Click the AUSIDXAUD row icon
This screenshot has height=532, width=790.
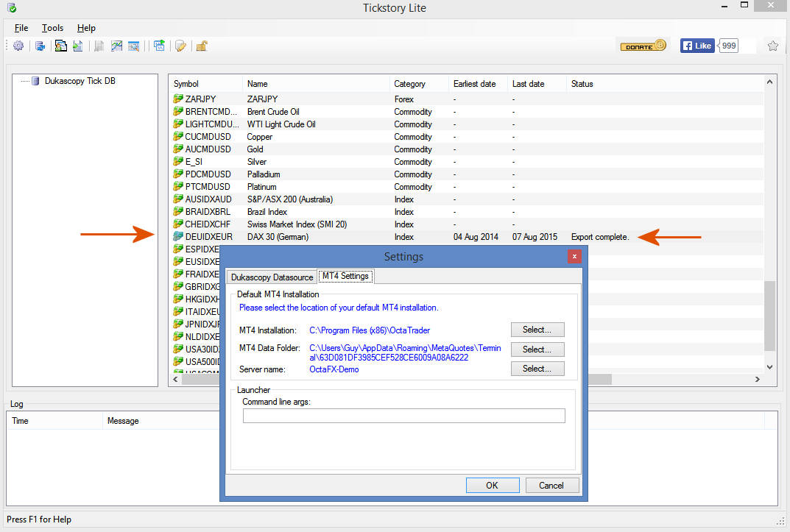click(178, 199)
